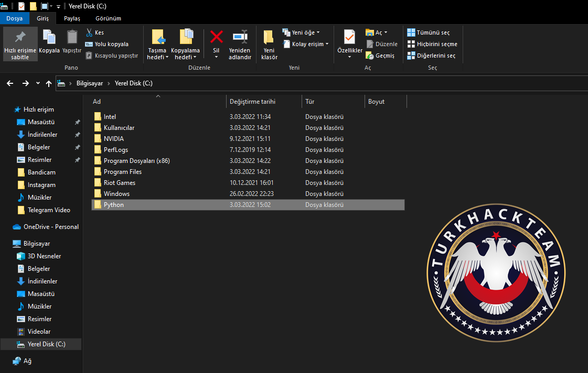This screenshot has width=588, height=373.
Task: Open the Yeni öğe dropdown
Action: pos(301,32)
